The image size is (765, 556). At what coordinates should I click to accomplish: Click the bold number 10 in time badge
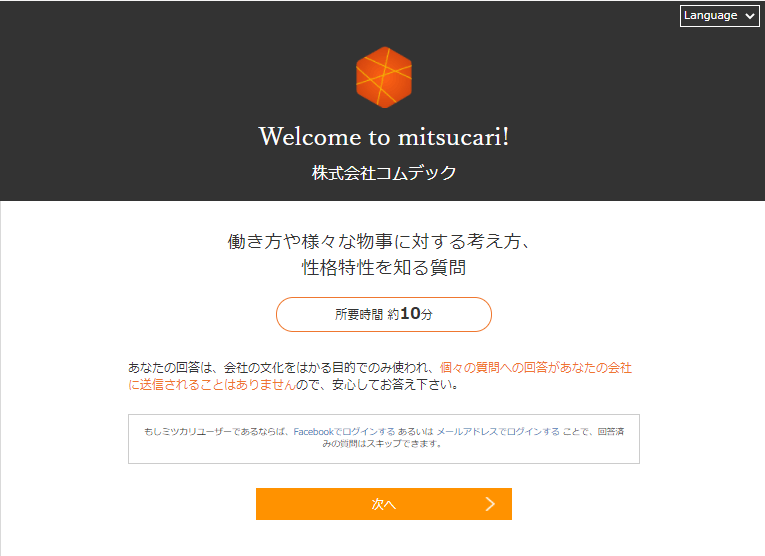[x=410, y=314]
